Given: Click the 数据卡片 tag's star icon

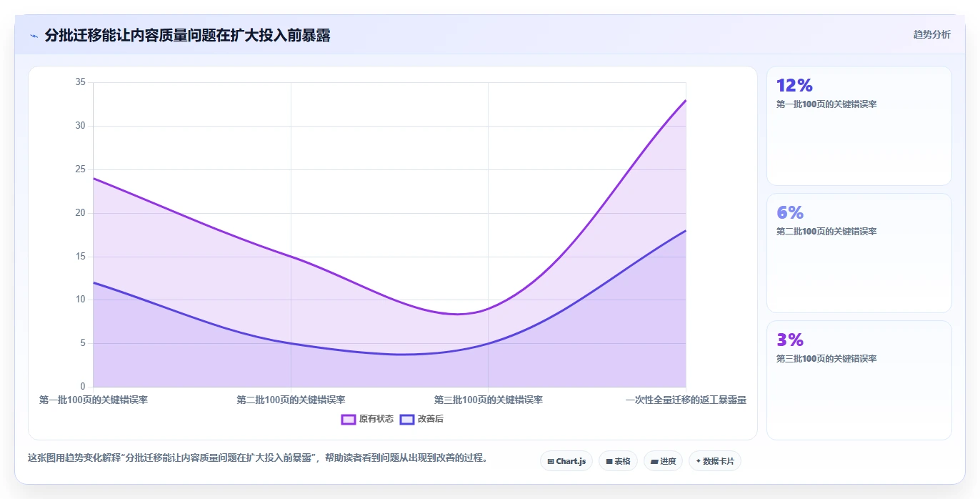Looking at the screenshot, I should point(698,461).
